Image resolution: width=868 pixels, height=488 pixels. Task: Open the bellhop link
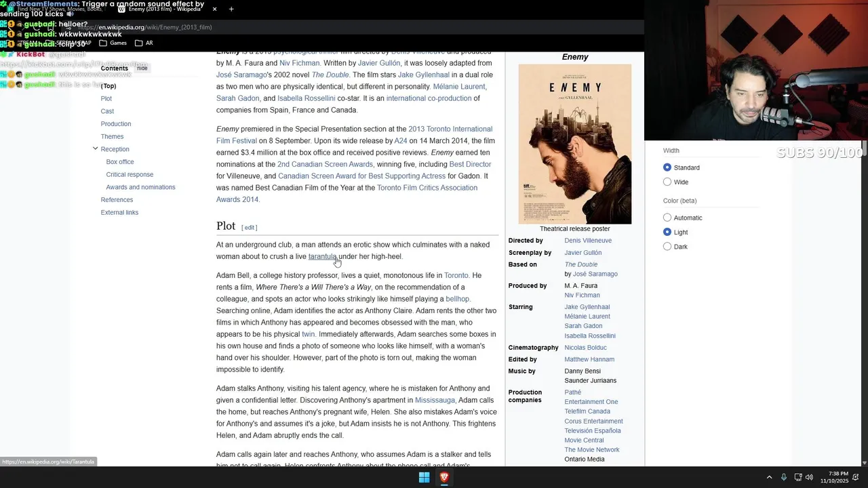point(457,299)
